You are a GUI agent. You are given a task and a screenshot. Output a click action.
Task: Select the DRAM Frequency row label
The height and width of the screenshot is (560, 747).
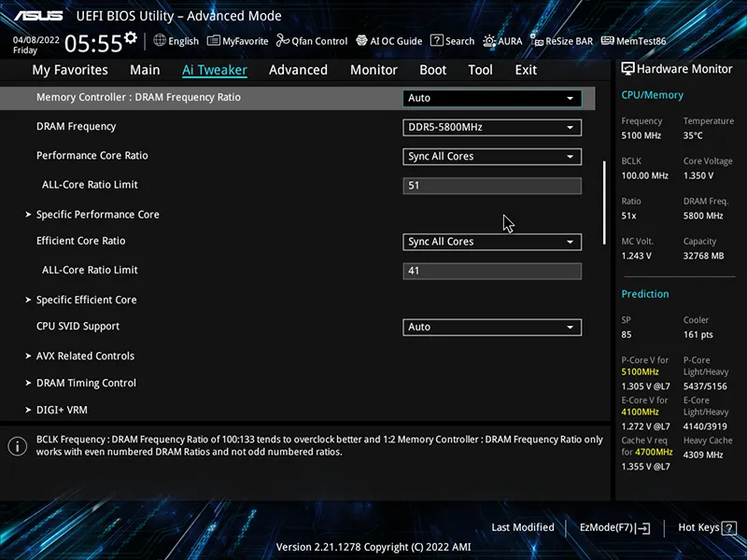click(x=77, y=127)
